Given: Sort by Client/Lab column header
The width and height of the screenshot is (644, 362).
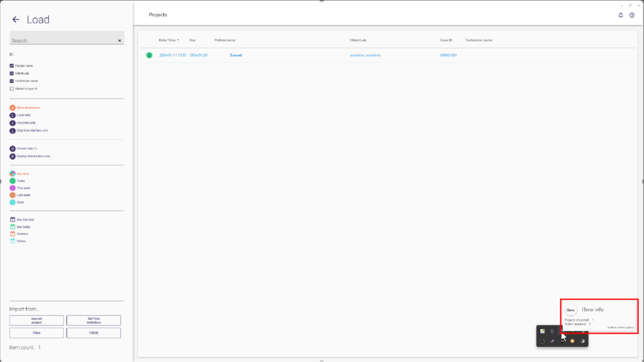Looking at the screenshot, I should [x=357, y=41].
